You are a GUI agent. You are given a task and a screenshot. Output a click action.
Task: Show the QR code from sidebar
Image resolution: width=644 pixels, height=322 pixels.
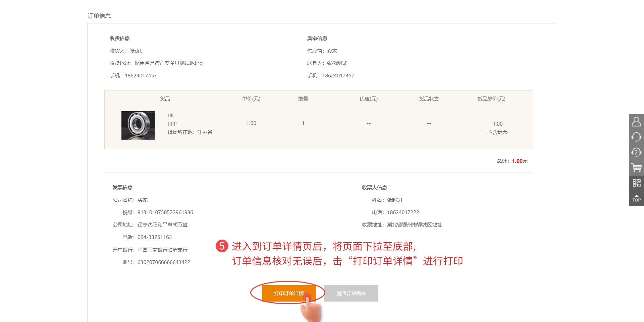(636, 183)
